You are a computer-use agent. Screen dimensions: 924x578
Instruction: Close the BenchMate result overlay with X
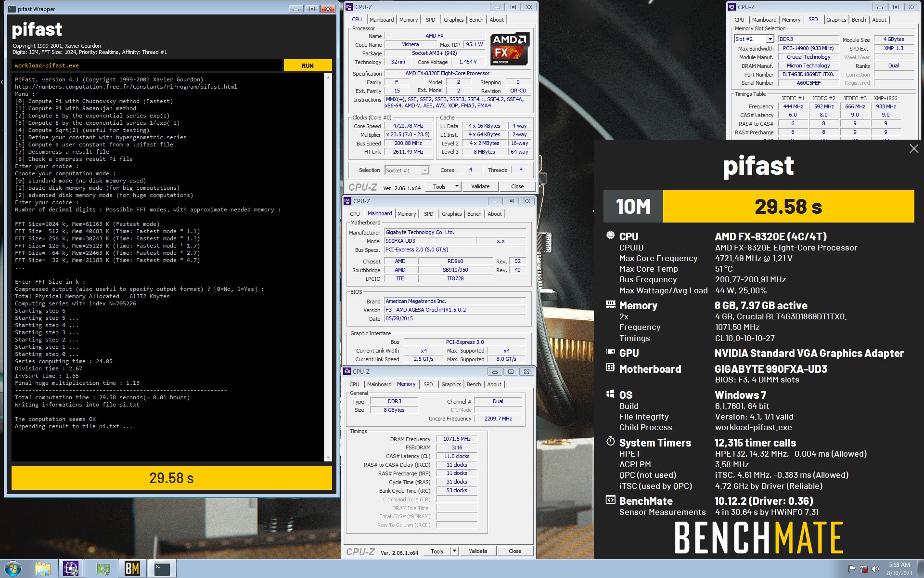click(914, 149)
